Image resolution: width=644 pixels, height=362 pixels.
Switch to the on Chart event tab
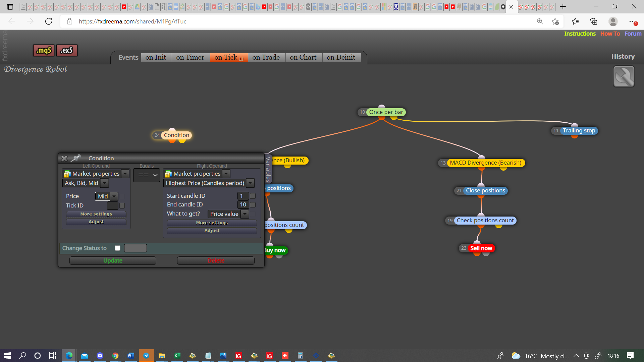[303, 57]
